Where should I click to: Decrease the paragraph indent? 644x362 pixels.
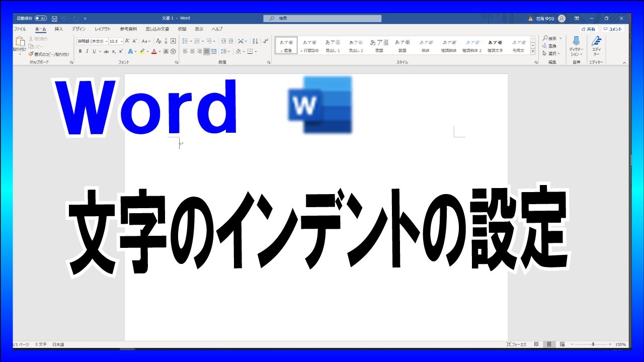click(223, 41)
